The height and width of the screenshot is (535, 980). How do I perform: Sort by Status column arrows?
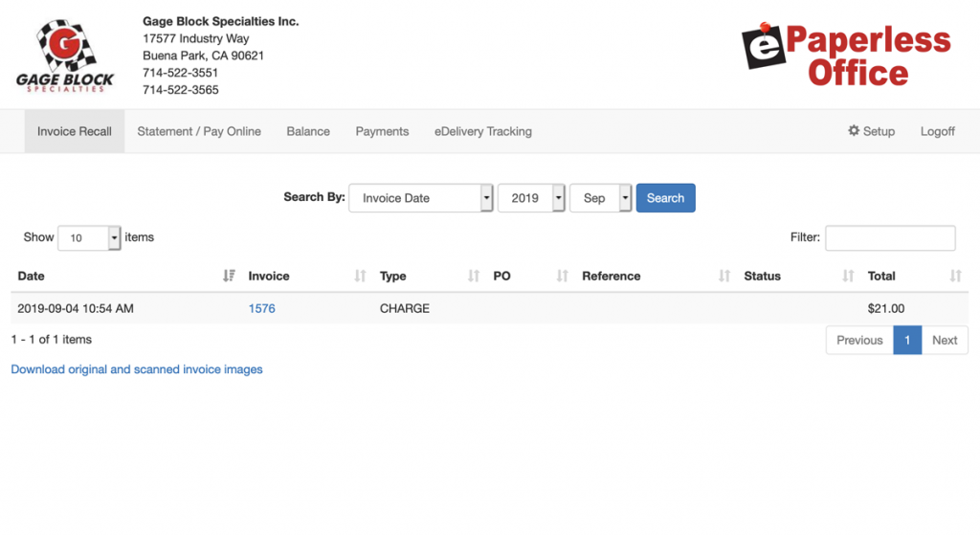(x=848, y=276)
